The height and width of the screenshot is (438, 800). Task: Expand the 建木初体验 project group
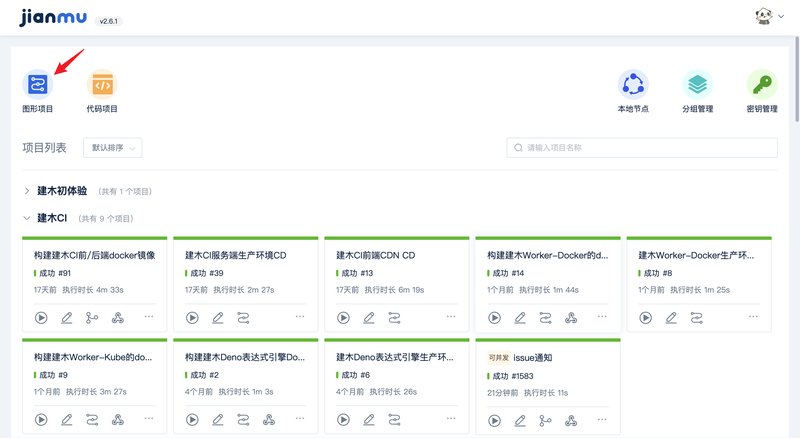[x=27, y=190]
